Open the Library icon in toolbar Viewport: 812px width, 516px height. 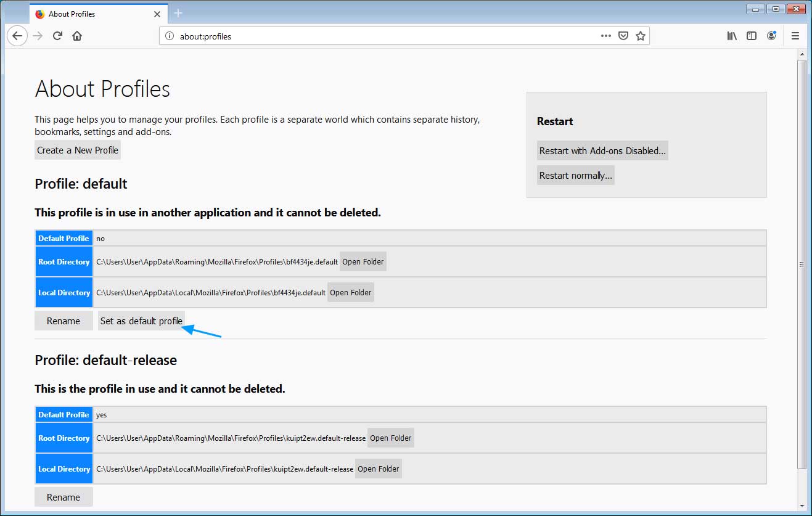coord(732,36)
